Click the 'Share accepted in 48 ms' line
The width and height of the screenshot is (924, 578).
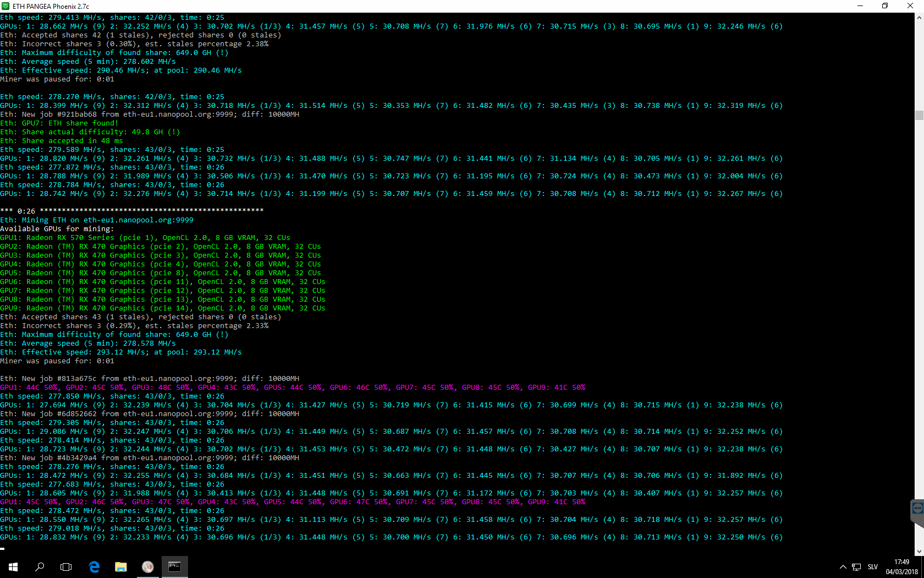click(x=62, y=141)
